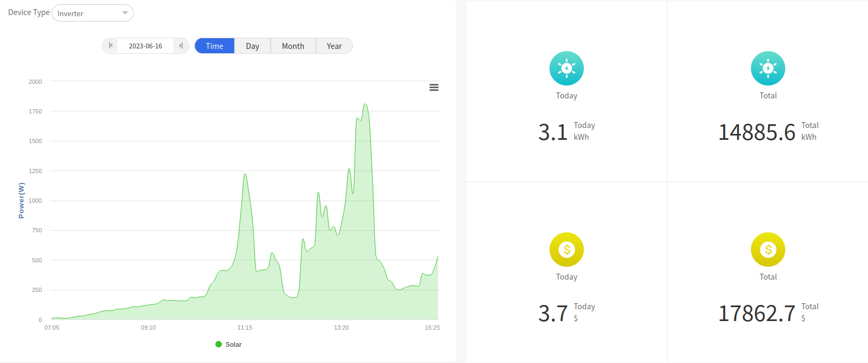Click the 2023-06-16 date field
Viewport: 868px width, 363px height.
pyautogui.click(x=146, y=46)
